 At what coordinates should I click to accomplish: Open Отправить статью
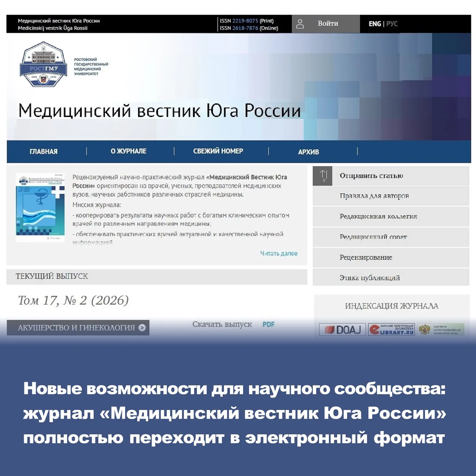pos(371,176)
